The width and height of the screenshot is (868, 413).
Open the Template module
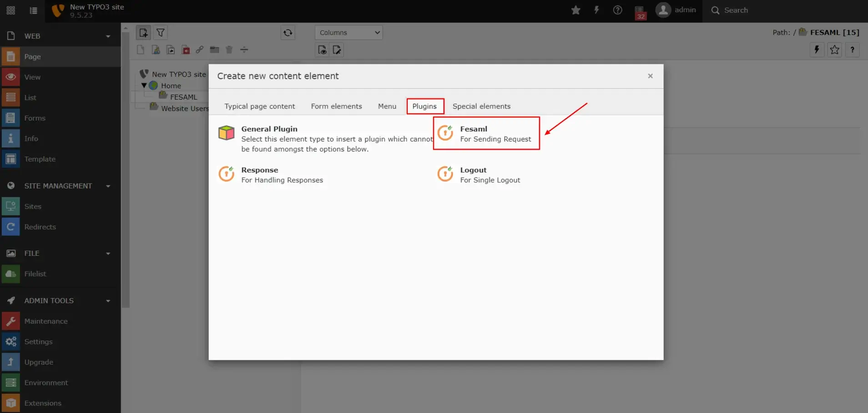point(61,159)
